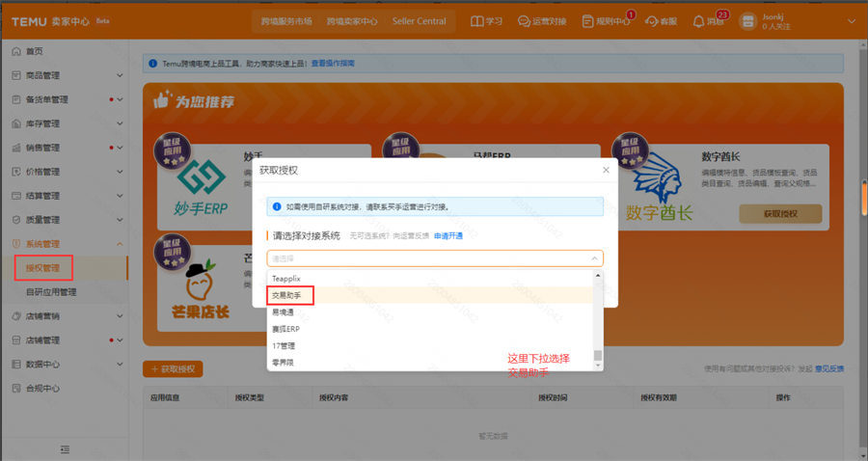Expand the 价格管理 chevron
Screen dimensions: 868x461
click(x=120, y=172)
